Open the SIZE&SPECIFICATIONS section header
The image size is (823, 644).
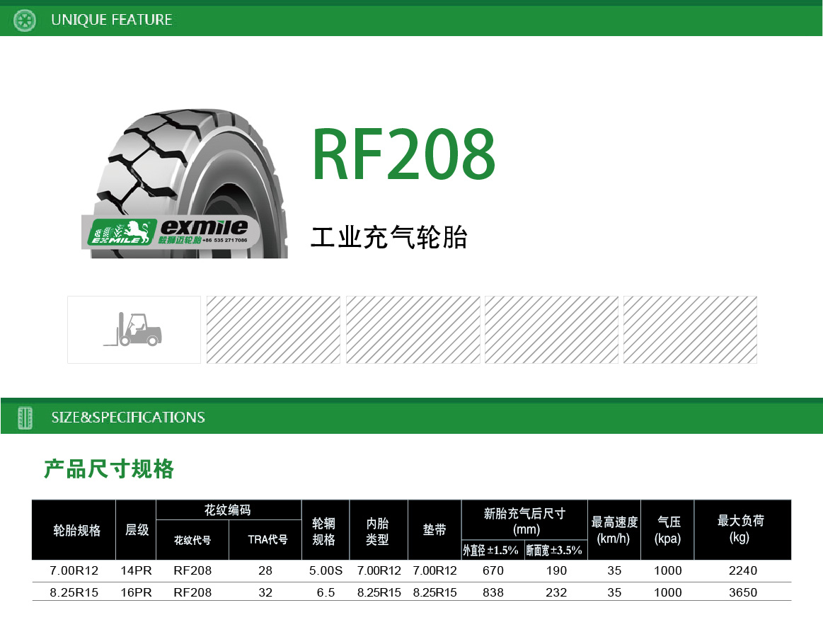click(128, 418)
